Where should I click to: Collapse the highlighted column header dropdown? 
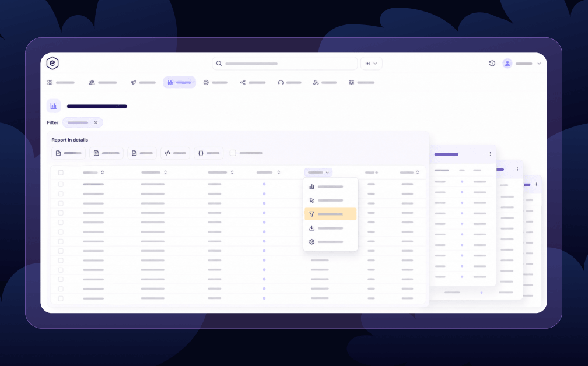coord(318,173)
